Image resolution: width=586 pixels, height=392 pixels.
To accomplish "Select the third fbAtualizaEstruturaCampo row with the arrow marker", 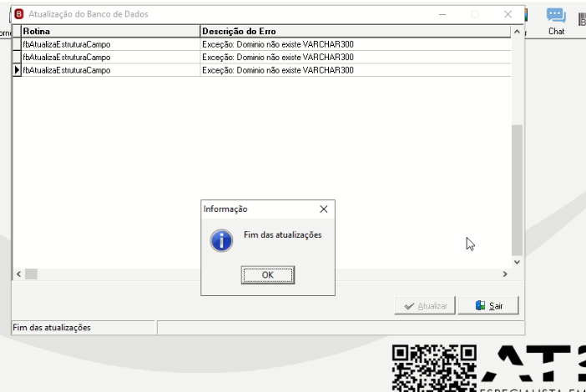I will 111,70.
